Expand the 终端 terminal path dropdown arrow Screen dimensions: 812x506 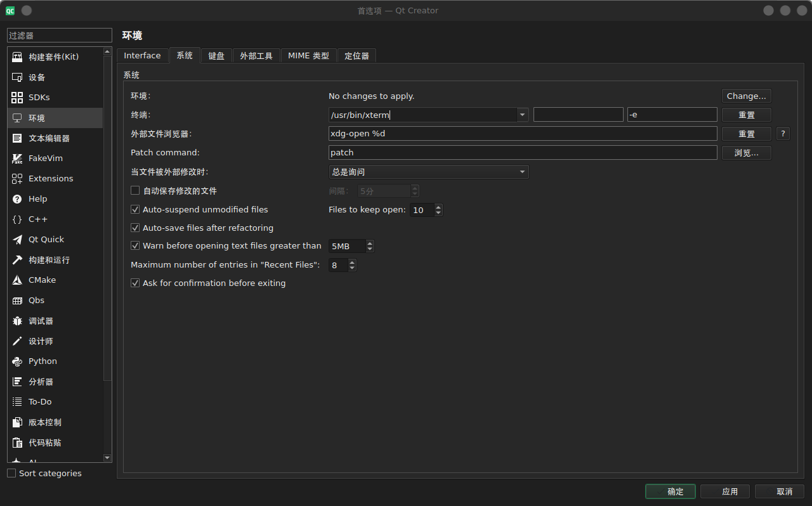point(523,115)
